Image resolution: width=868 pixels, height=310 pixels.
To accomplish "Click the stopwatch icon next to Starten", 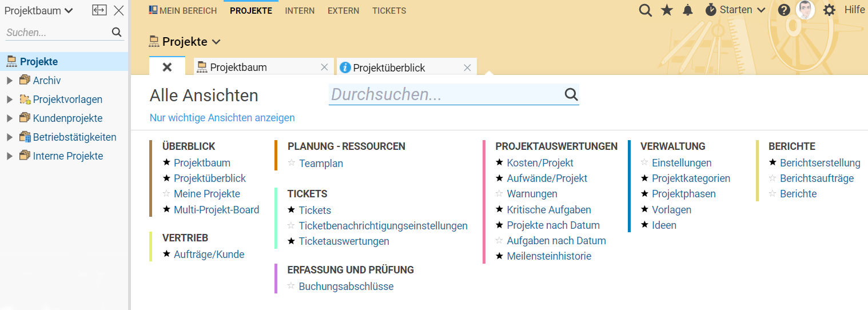I will point(711,10).
